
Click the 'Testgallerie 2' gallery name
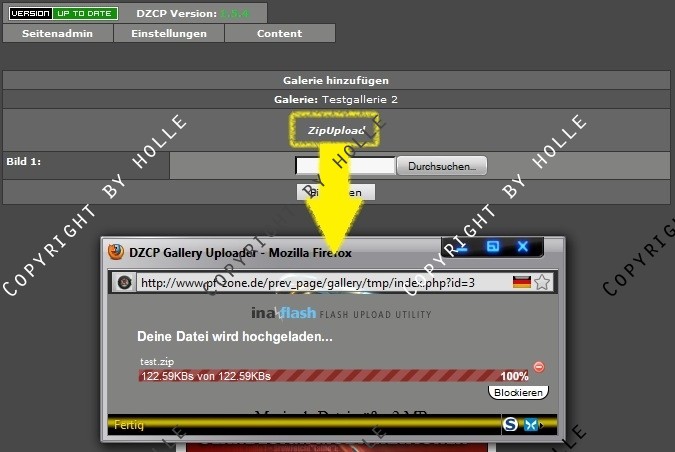360,99
